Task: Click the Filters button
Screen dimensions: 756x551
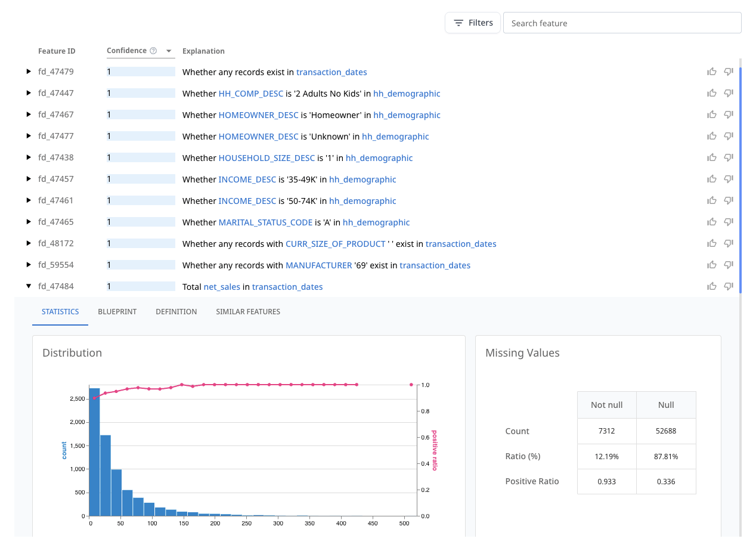Action: point(473,22)
